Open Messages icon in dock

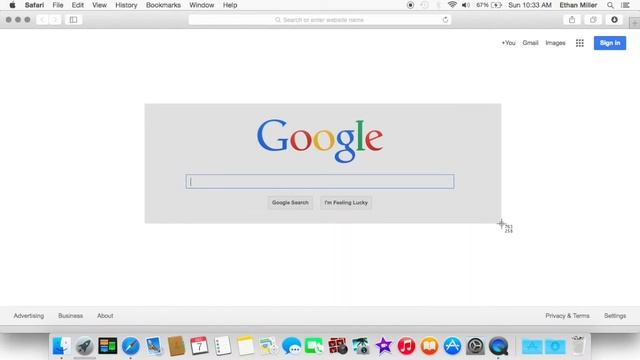291,346
